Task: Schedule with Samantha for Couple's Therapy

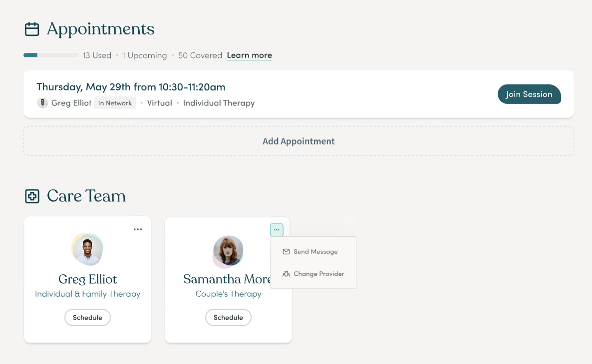Action: point(229,318)
